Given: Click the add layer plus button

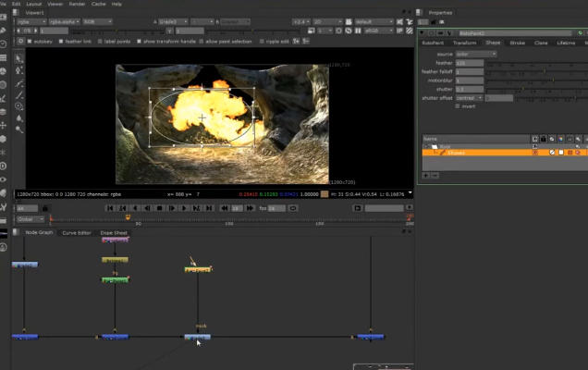Looking at the screenshot, I should [426, 174].
